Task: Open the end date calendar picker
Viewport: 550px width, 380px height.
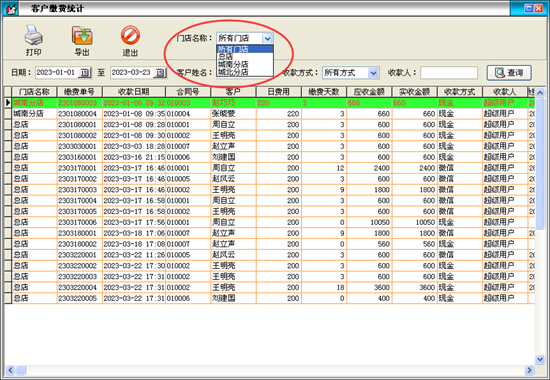Action: (160, 73)
